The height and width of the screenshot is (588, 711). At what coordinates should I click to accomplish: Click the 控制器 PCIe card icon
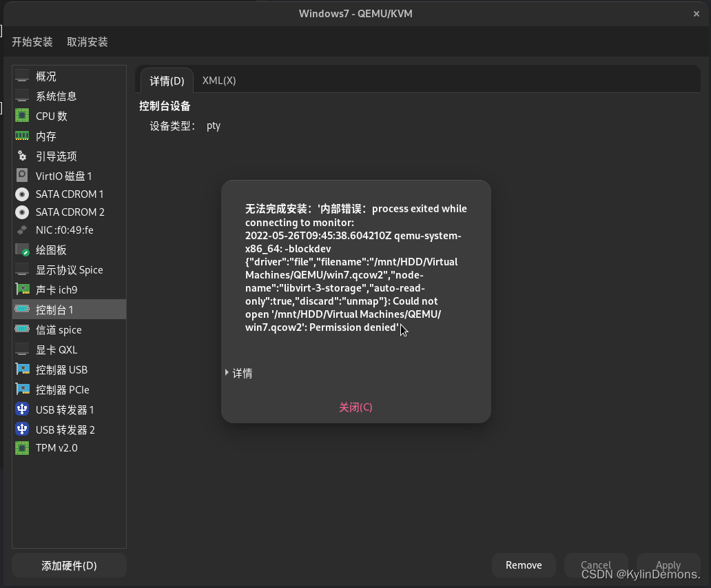point(22,389)
